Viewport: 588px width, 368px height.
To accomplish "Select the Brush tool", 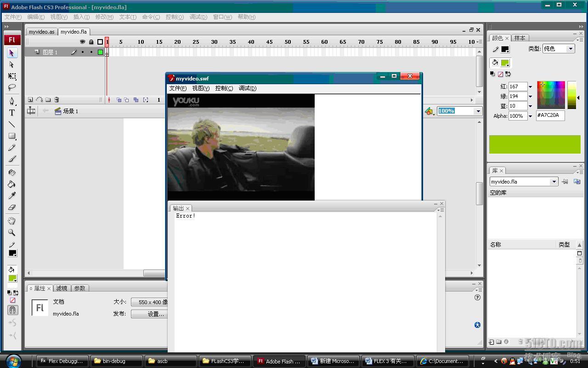I will [12, 159].
